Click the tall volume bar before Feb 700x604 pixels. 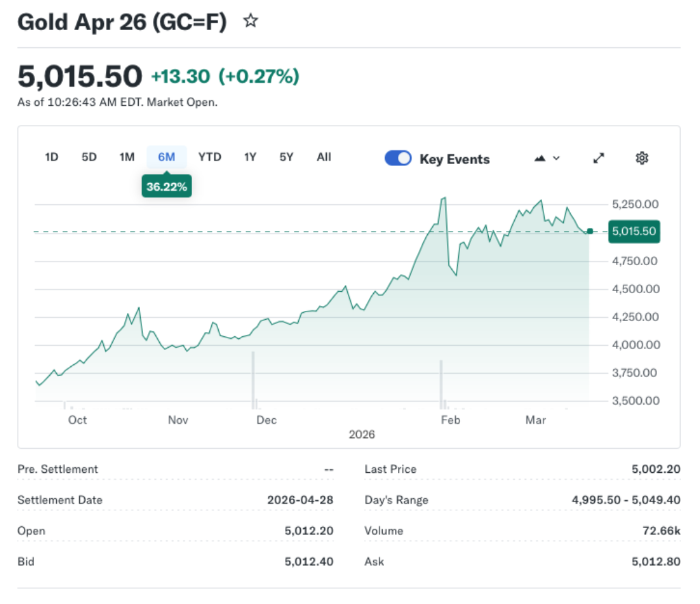[x=441, y=381]
